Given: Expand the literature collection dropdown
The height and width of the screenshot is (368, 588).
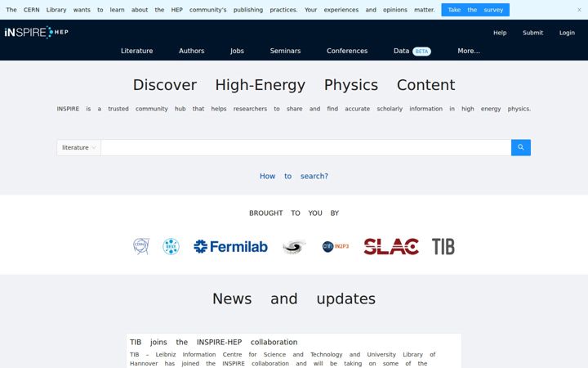Looking at the screenshot, I should point(78,147).
